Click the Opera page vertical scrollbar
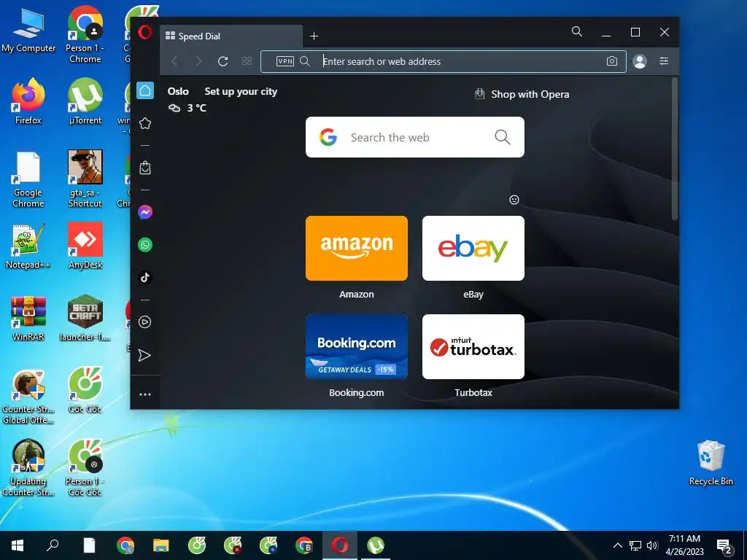Viewport: 747px width, 560px height. point(674,149)
